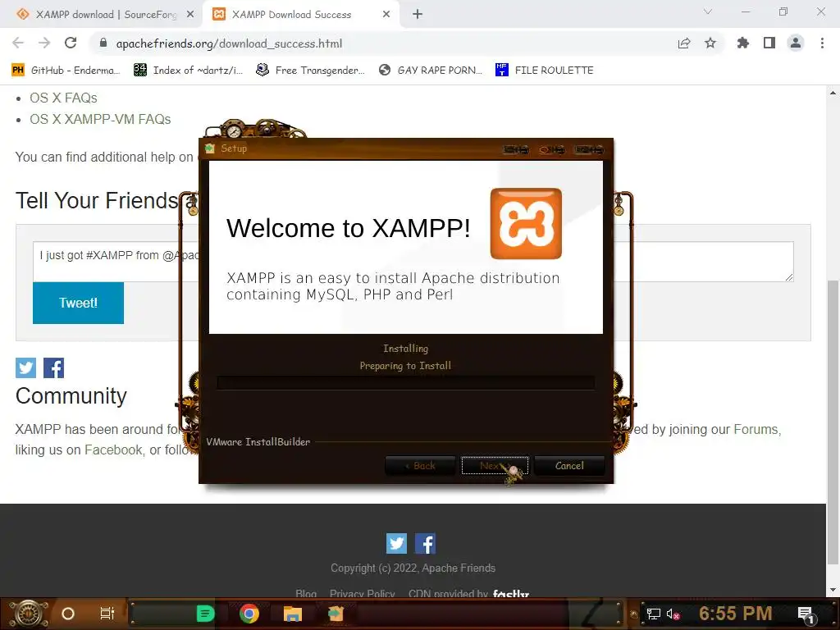Image resolution: width=840 pixels, height=630 pixels.
Task: Click the tweet message text box
Action: (413, 262)
